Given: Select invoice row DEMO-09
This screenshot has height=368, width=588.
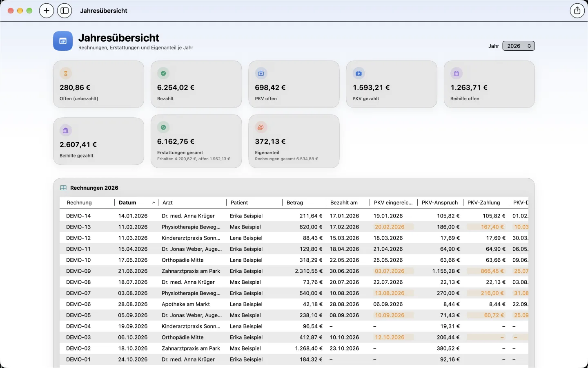Looking at the screenshot, I should (294, 271).
